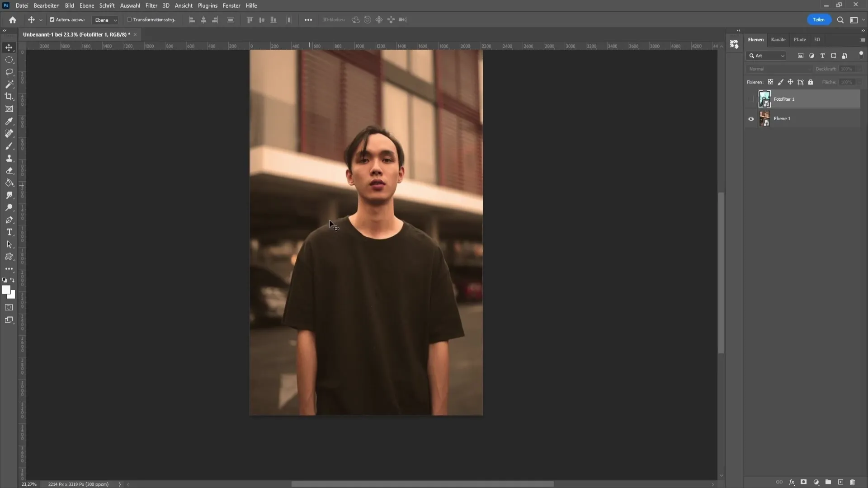The width and height of the screenshot is (868, 488).
Task: Select the Pen tool
Action: [x=9, y=220]
